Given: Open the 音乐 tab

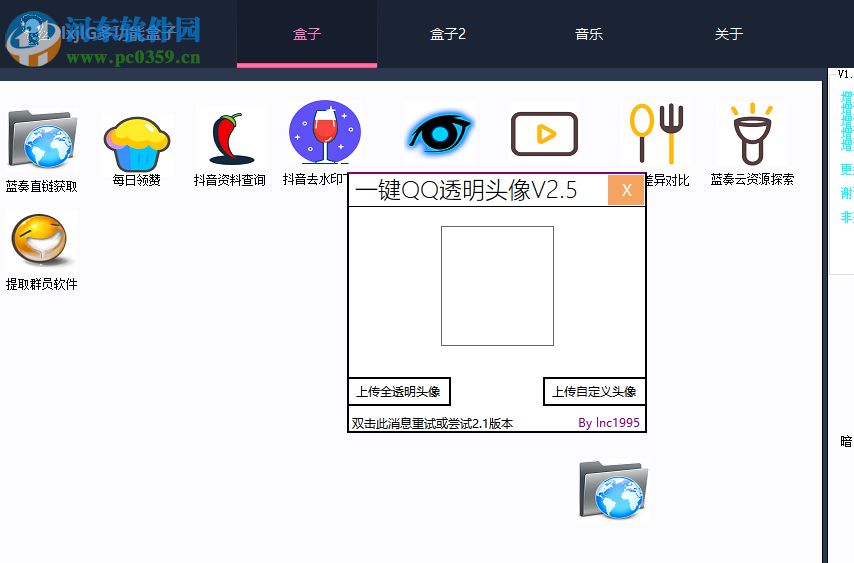Looking at the screenshot, I should coord(589,34).
